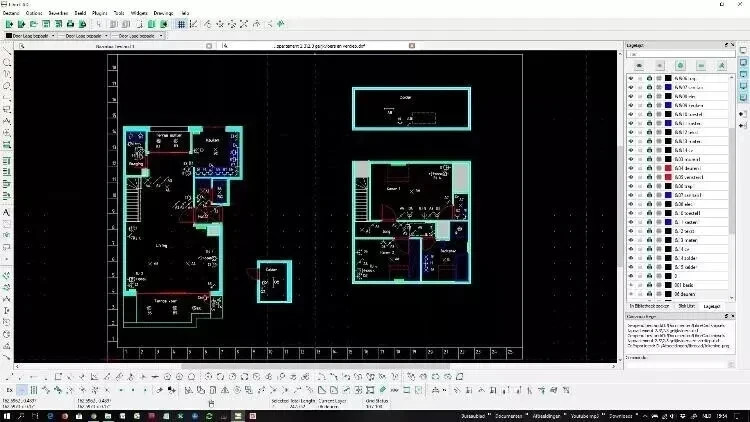This screenshot has height=422, width=750.
Task: Click the rectangle tool icon in bottom toolbar
Action: click(x=58, y=377)
